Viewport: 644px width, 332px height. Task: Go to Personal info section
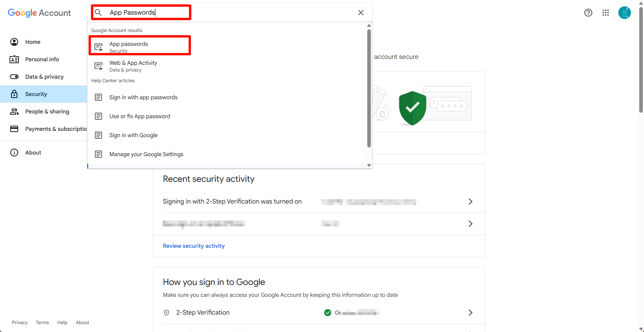tap(42, 59)
